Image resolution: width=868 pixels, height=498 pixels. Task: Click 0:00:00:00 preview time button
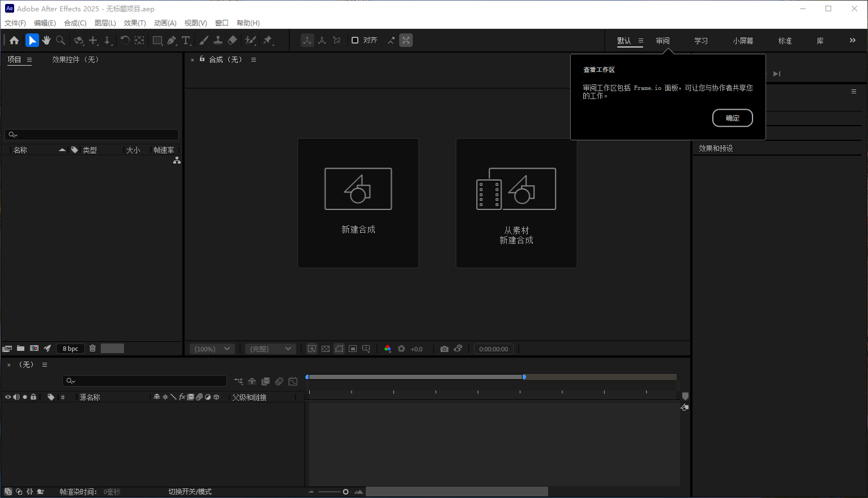pos(494,349)
